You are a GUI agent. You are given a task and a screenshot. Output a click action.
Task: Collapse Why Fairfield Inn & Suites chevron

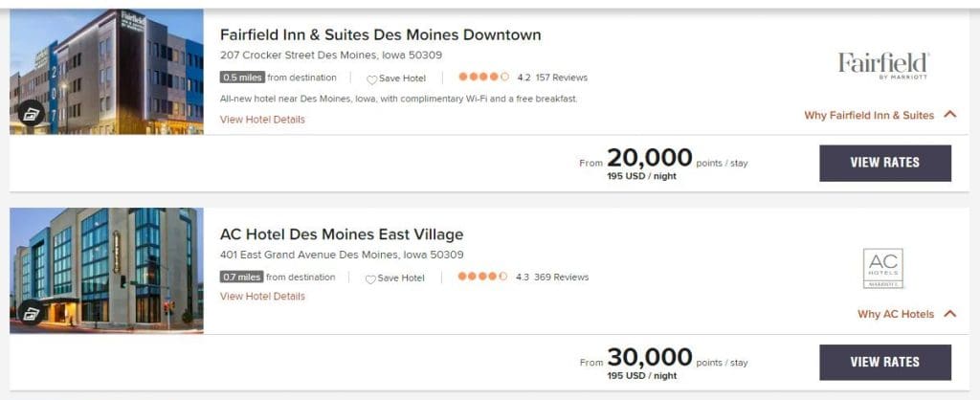[x=950, y=115]
